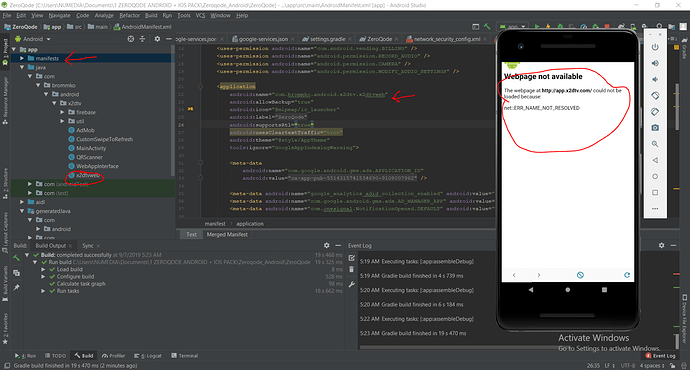
Task: Switch to network_security_config.xml tab
Action: pos(446,39)
